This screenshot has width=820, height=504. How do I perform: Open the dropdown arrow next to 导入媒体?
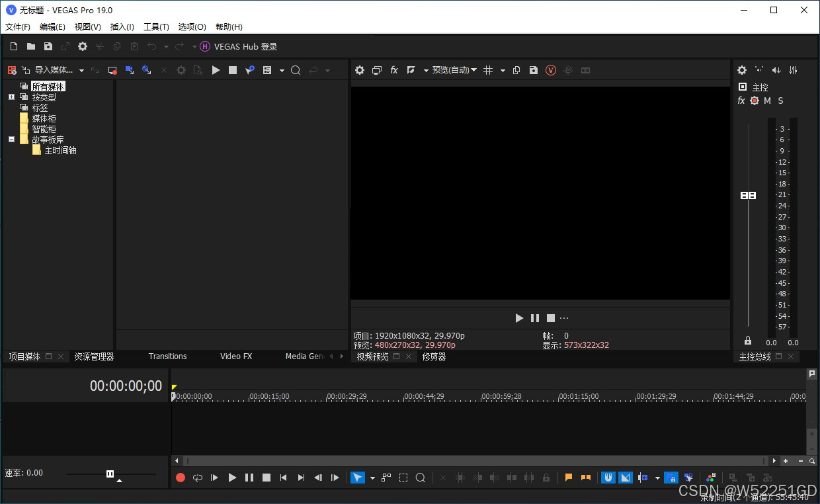tap(82, 70)
